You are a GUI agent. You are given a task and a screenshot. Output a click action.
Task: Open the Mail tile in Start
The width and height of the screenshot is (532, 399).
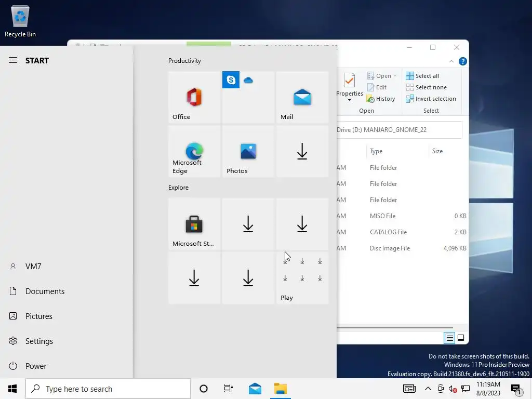coord(302,97)
